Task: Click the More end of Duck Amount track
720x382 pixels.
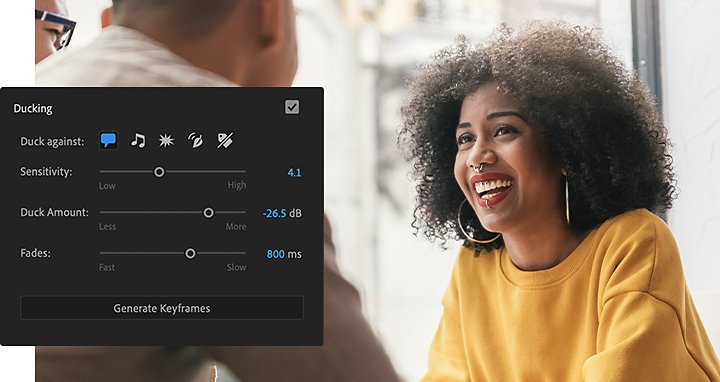Action: tap(244, 213)
